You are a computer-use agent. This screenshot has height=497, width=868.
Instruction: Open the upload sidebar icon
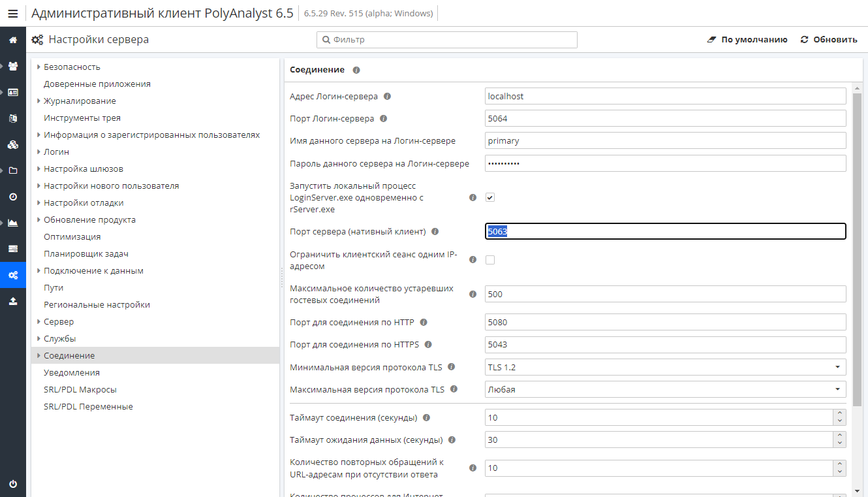coord(13,301)
